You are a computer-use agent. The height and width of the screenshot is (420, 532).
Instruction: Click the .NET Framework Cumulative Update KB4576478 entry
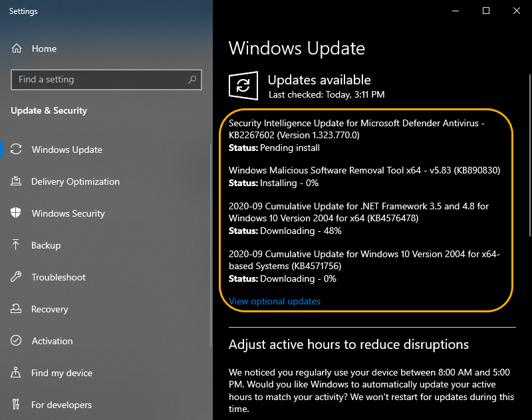(358, 212)
